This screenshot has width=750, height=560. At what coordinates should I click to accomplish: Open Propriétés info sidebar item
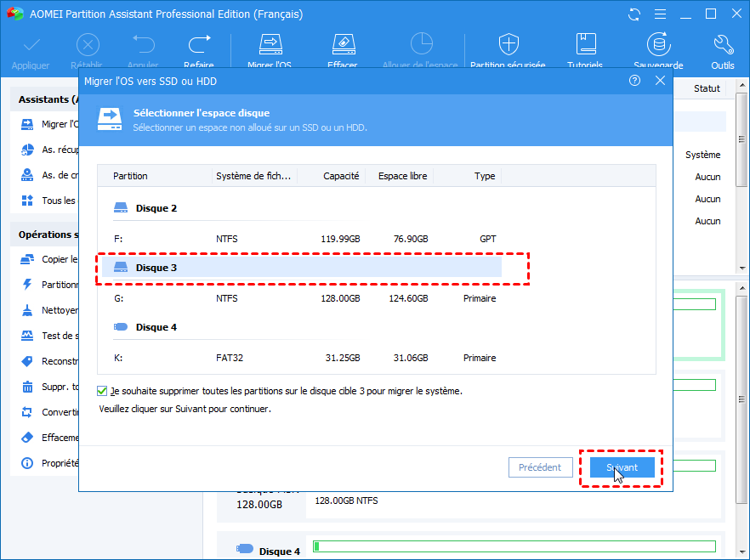49,463
